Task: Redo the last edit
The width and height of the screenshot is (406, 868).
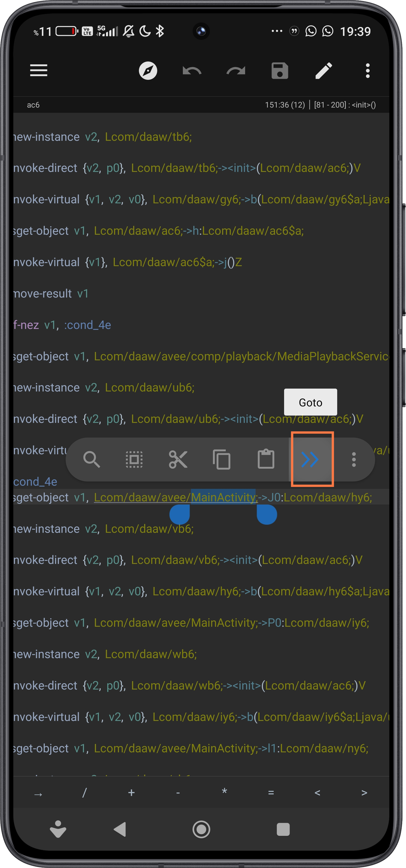Action: click(x=236, y=71)
